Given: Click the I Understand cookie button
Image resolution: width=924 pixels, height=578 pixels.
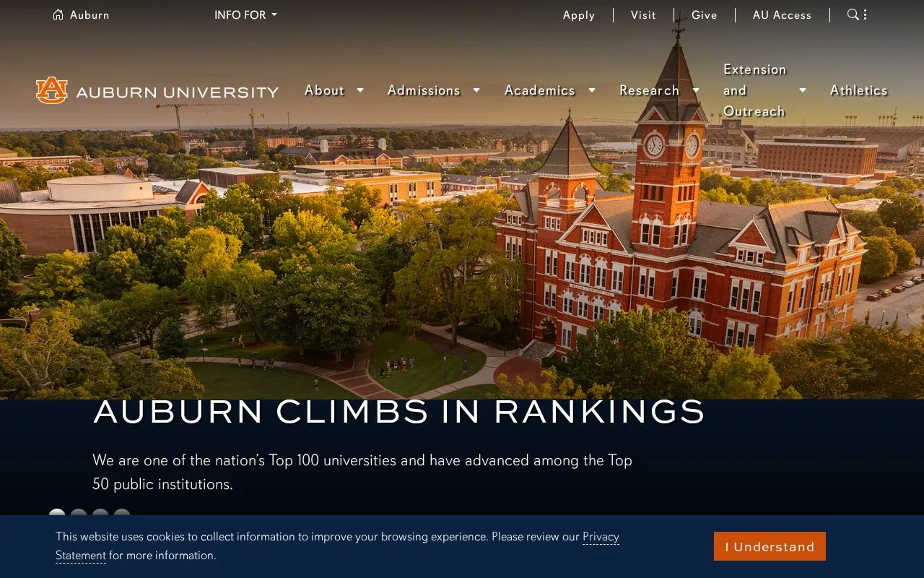Looking at the screenshot, I should pos(770,546).
